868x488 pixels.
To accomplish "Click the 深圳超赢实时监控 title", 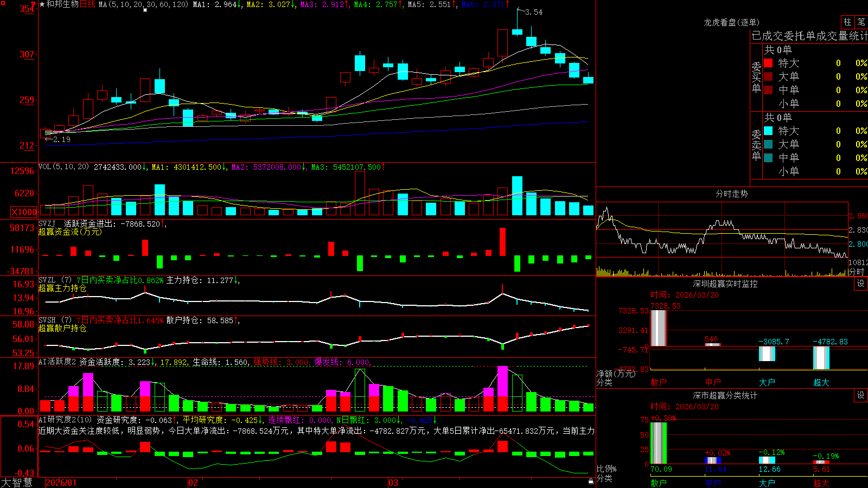I will pos(725,284).
